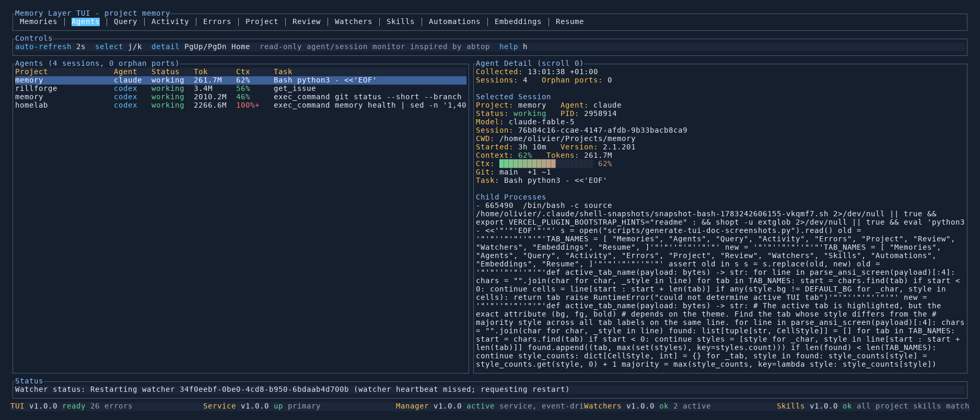
Task: Click the Version value 2.1.201
Action: (619, 147)
